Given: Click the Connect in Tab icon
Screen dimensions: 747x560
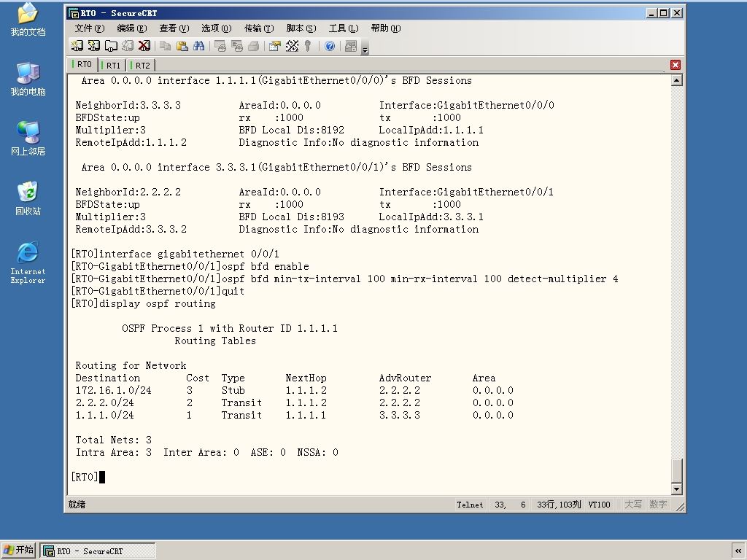Looking at the screenshot, I should [x=111, y=46].
